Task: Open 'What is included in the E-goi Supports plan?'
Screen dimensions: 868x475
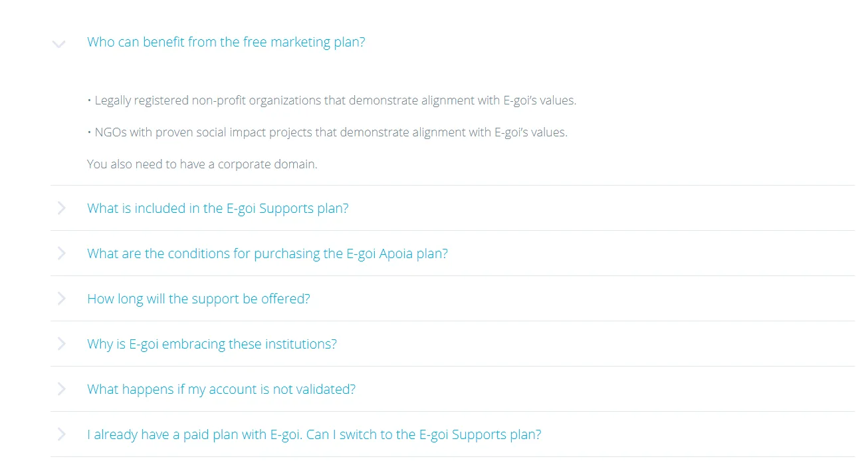Action: (x=218, y=208)
